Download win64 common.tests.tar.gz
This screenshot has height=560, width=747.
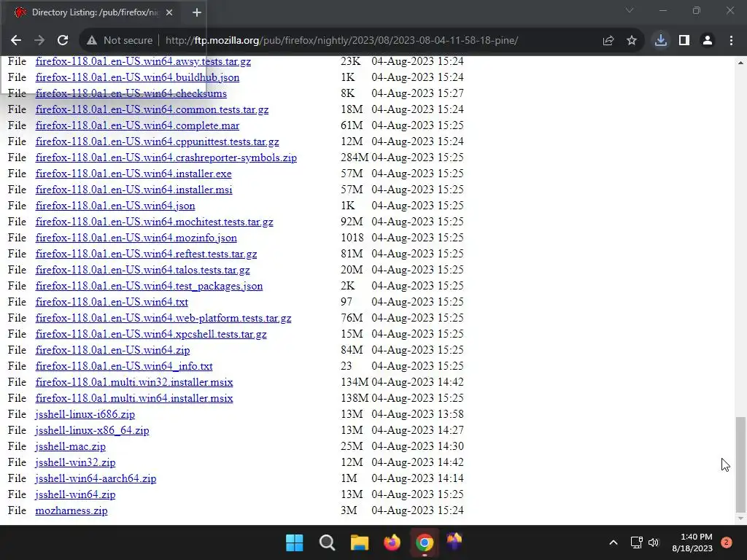click(152, 109)
